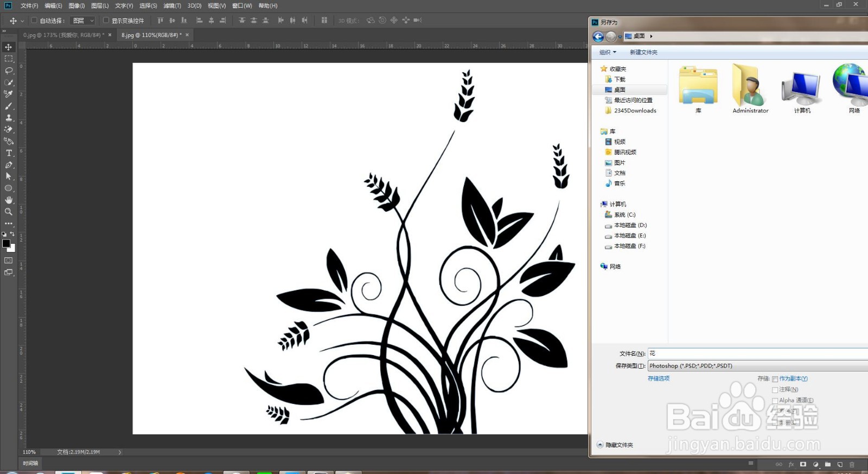Open the 滤镜(T) menu
Viewport: 868px width, 474px height.
click(x=172, y=5)
